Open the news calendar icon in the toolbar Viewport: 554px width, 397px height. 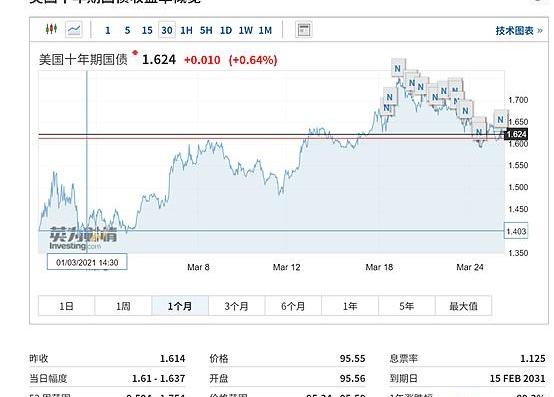(x=303, y=30)
